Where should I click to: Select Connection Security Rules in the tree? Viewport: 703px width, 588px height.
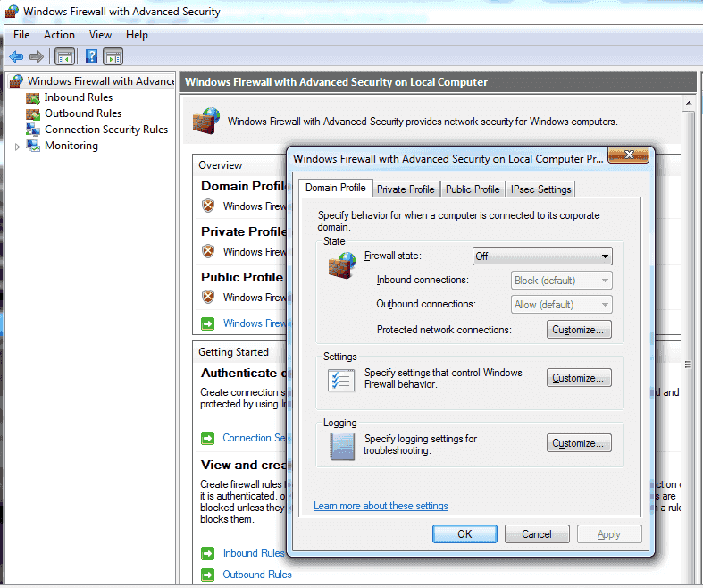point(106,130)
